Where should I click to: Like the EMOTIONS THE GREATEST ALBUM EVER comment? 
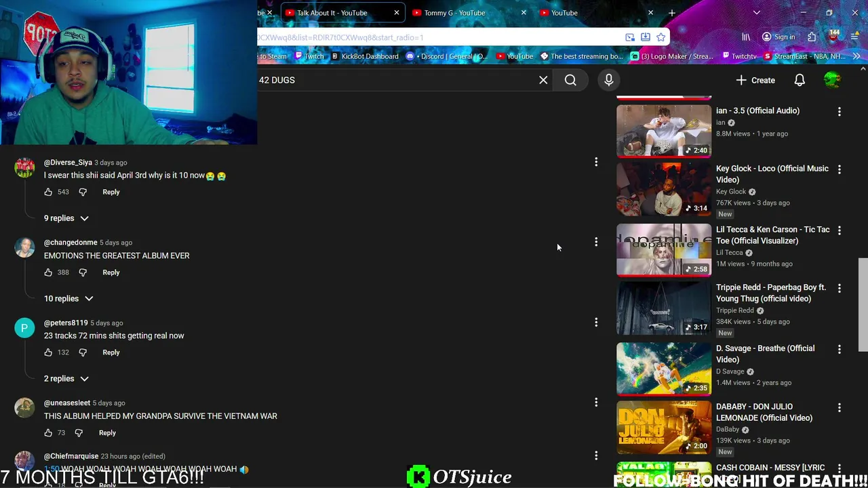(x=48, y=272)
